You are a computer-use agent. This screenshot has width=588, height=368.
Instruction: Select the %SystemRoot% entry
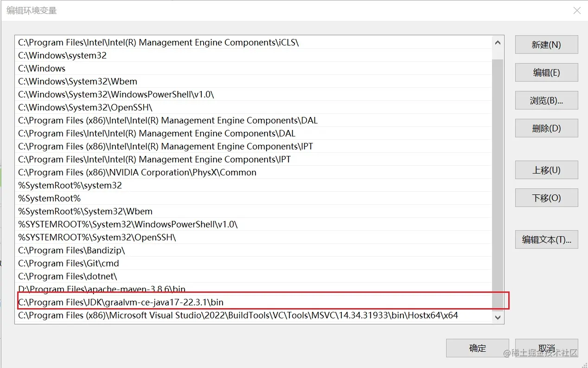[254, 198]
